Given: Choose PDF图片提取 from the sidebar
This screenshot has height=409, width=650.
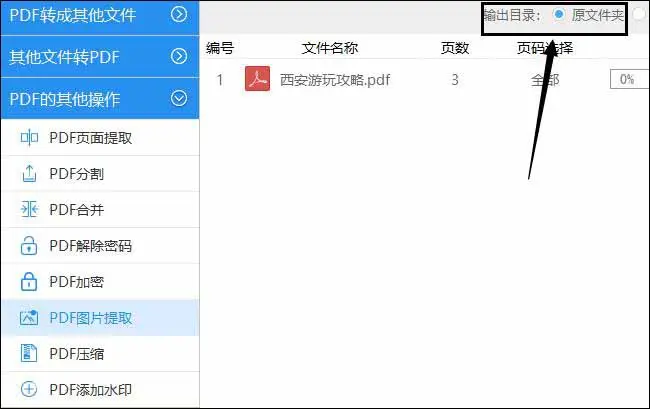Looking at the screenshot, I should (101, 318).
